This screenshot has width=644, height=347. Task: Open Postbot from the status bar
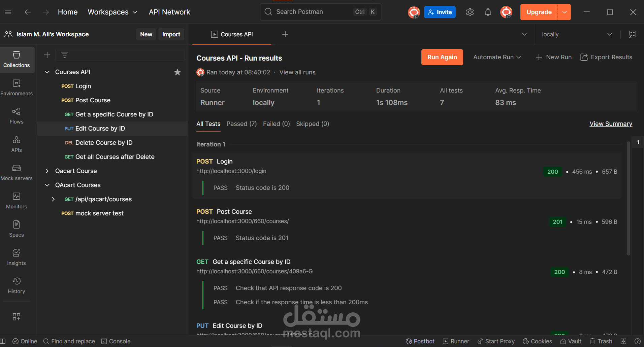[420, 341]
